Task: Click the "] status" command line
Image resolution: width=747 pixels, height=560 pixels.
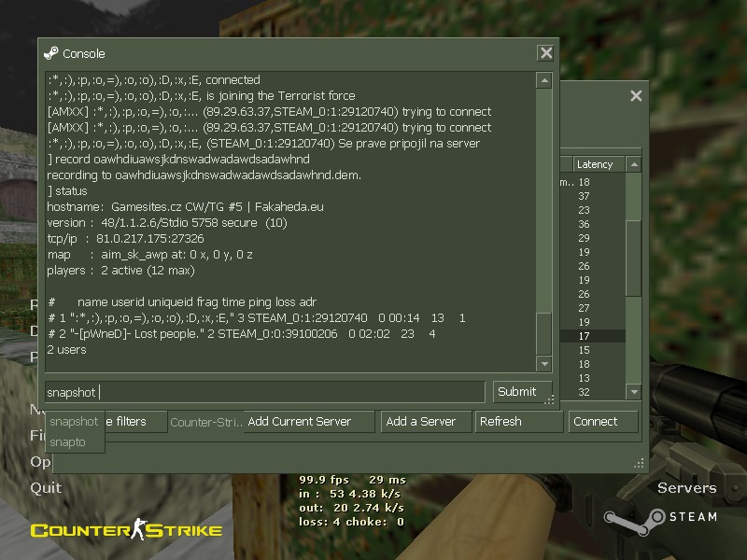Action: pyautogui.click(x=67, y=191)
